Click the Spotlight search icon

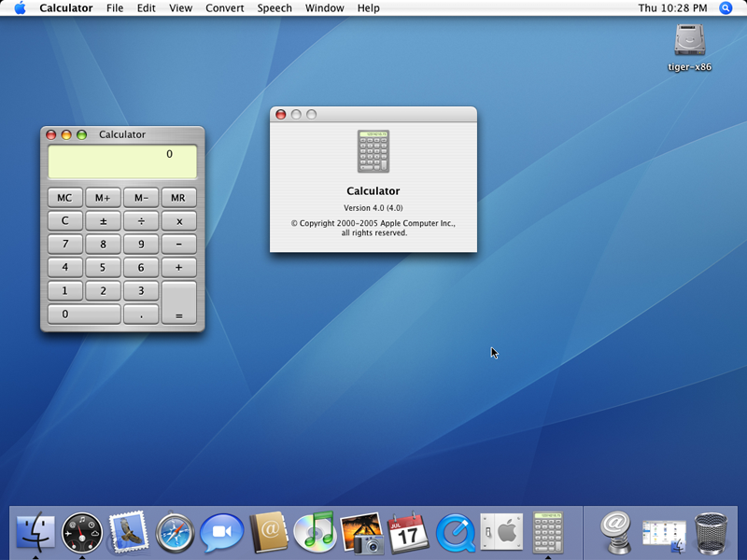[x=726, y=8]
